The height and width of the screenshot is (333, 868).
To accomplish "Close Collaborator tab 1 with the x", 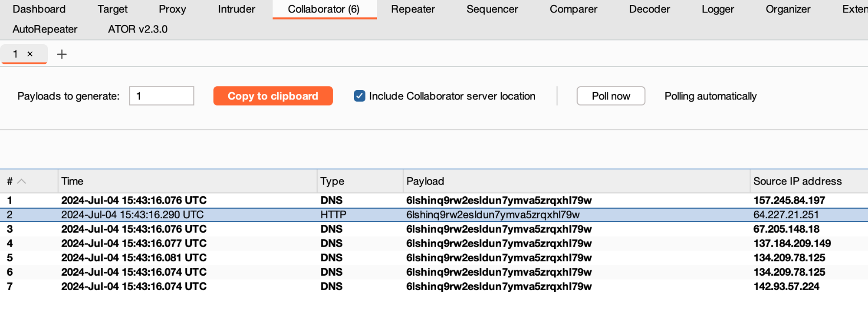I will [30, 54].
